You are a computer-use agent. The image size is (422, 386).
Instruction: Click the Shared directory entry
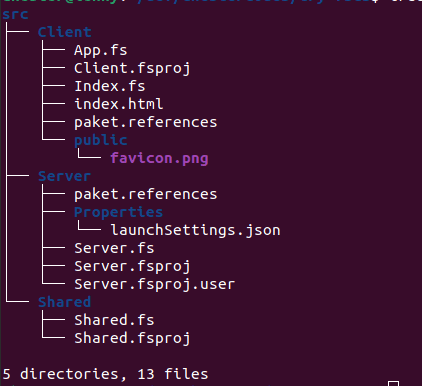(x=64, y=302)
